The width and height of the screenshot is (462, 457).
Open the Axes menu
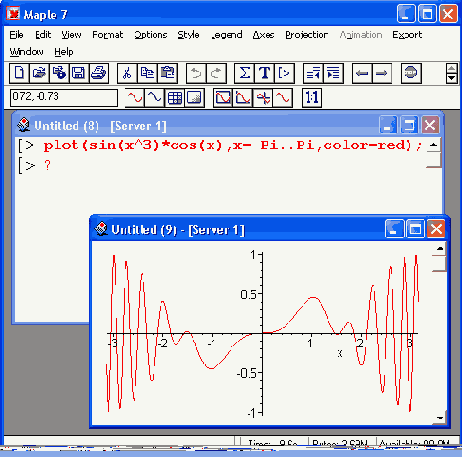(x=263, y=35)
